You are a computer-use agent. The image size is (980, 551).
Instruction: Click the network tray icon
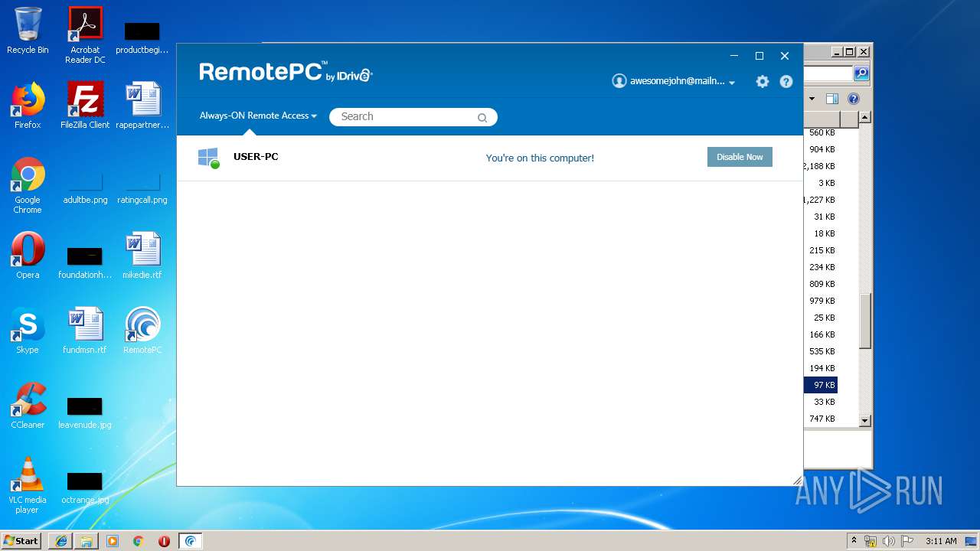(871, 541)
